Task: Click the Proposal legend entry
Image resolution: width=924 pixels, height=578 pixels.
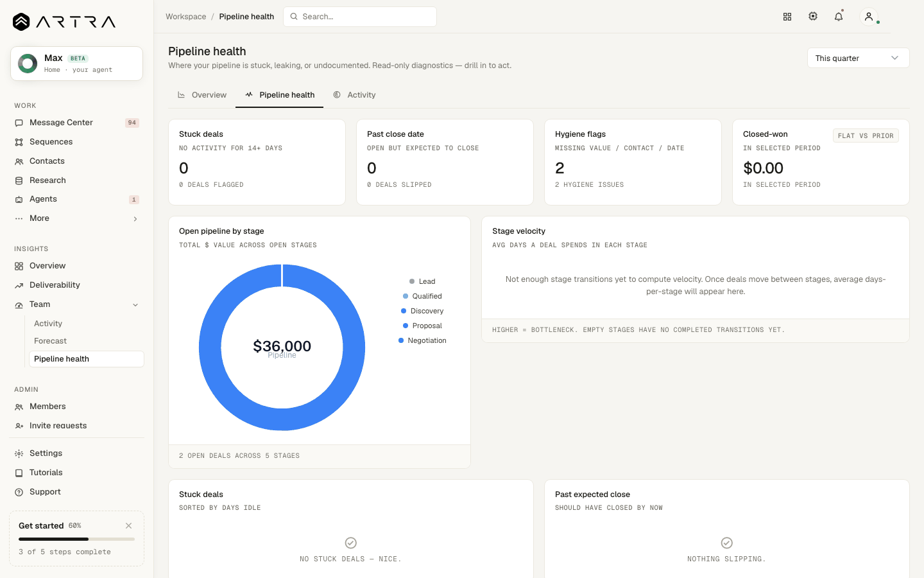Action: click(x=422, y=326)
